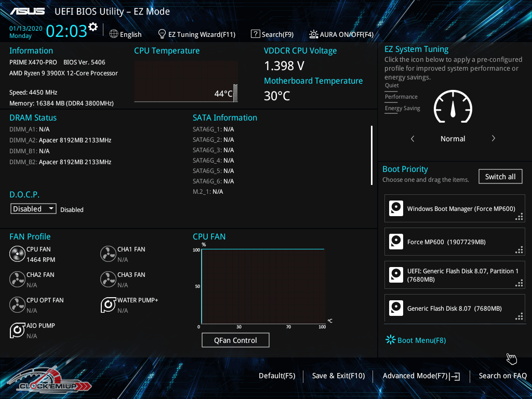Click the SATA Information scrollbar
This screenshot has height=399, width=532.
(x=371, y=155)
